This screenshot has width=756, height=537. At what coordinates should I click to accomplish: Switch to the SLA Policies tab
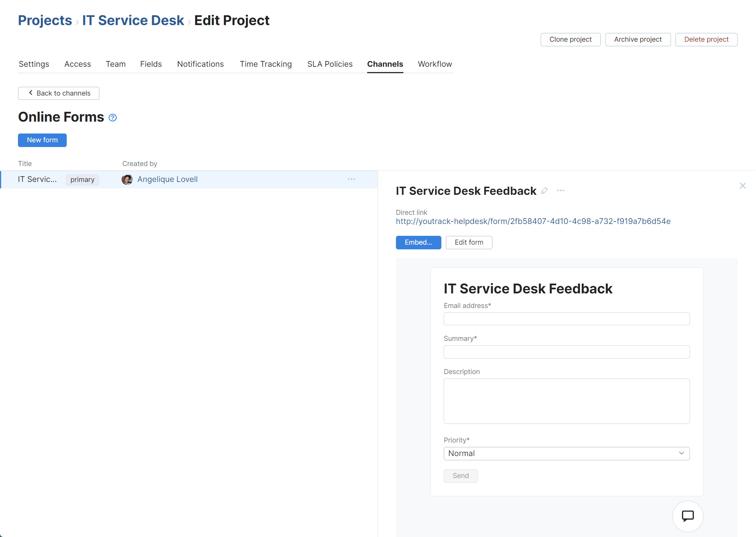pyautogui.click(x=330, y=64)
